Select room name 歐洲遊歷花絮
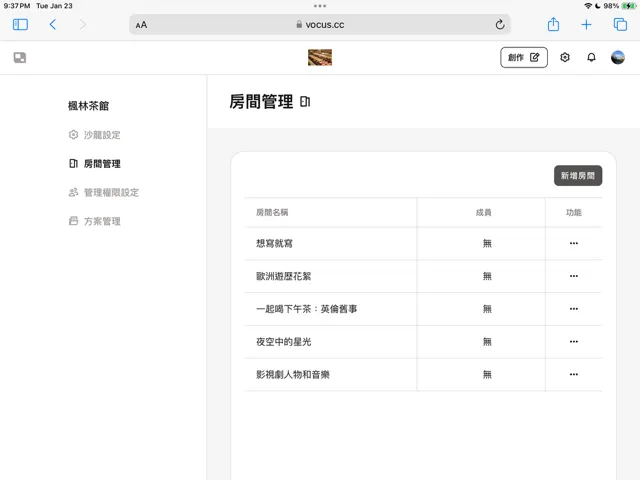This screenshot has height=480, width=640. (283, 276)
